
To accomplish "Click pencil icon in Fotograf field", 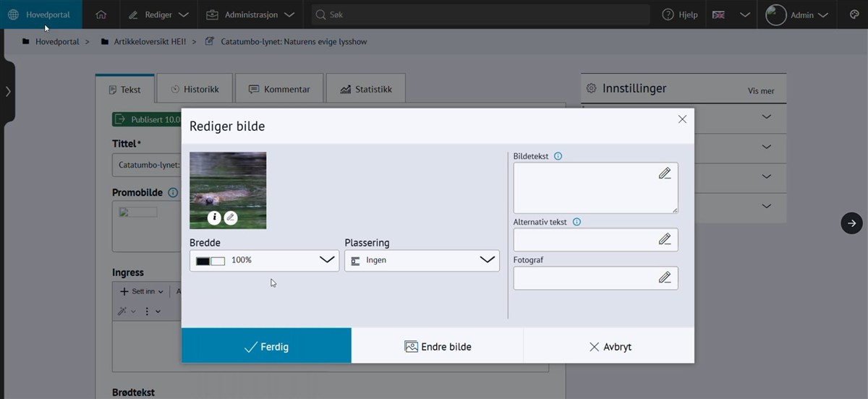I will pos(664,278).
